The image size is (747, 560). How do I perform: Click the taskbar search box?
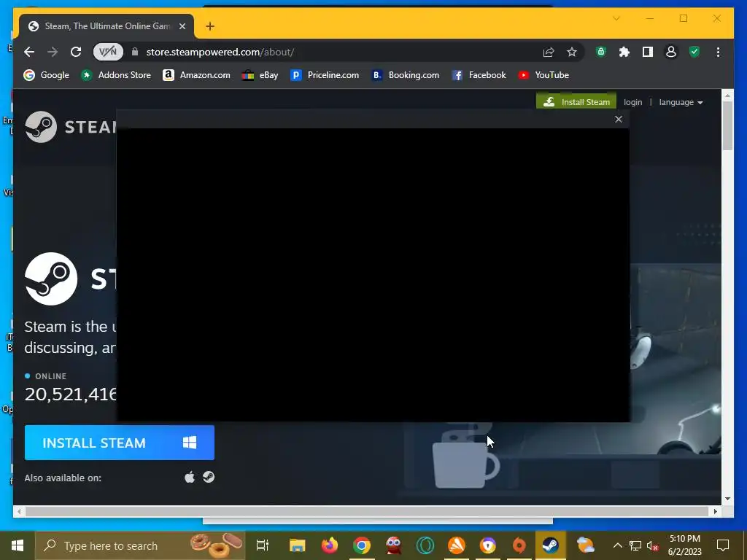tap(140, 545)
